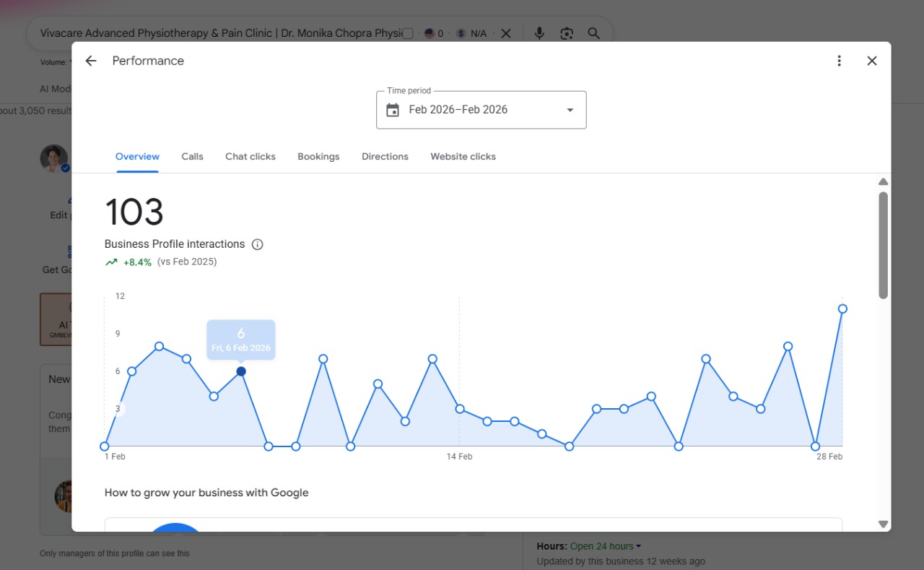Expand the Time period dropdown arrow

click(570, 110)
